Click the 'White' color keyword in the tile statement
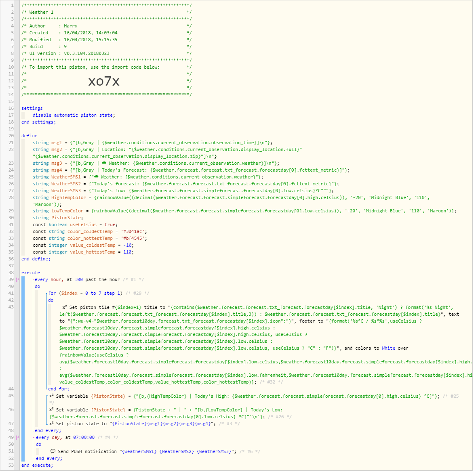476x474 pixels. coord(388,349)
